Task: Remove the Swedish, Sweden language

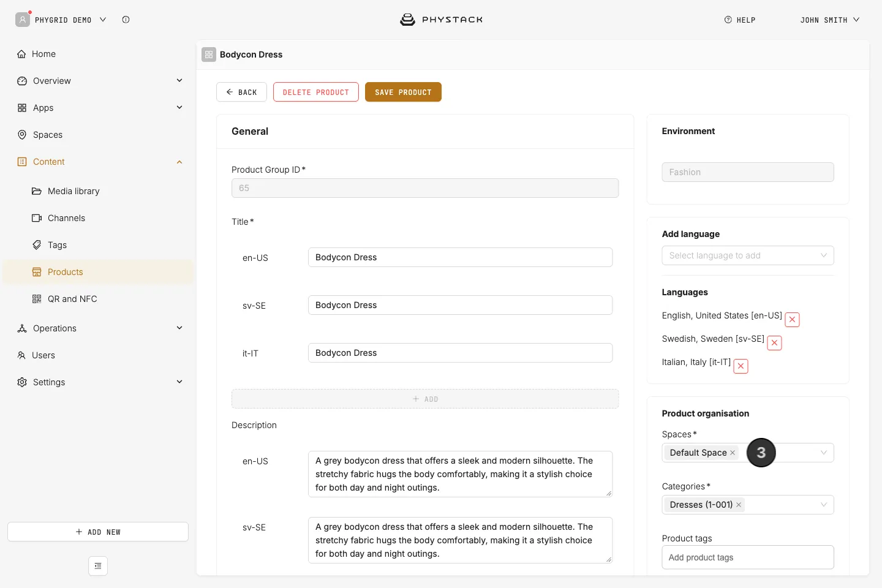Action: pyautogui.click(x=774, y=342)
